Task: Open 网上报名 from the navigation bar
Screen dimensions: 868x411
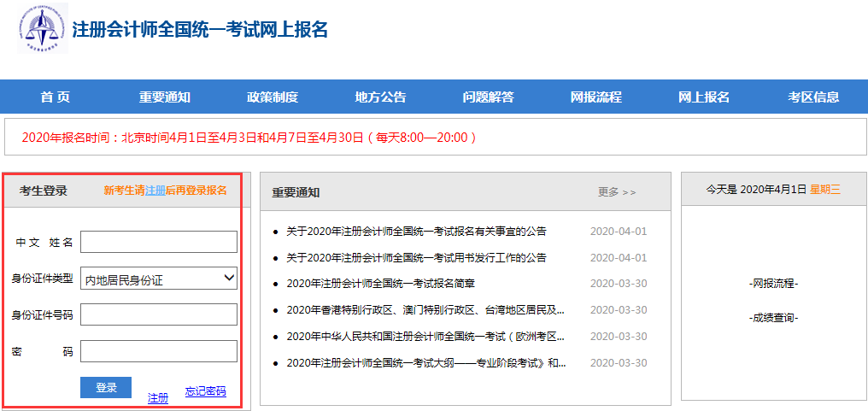Action: (704, 97)
